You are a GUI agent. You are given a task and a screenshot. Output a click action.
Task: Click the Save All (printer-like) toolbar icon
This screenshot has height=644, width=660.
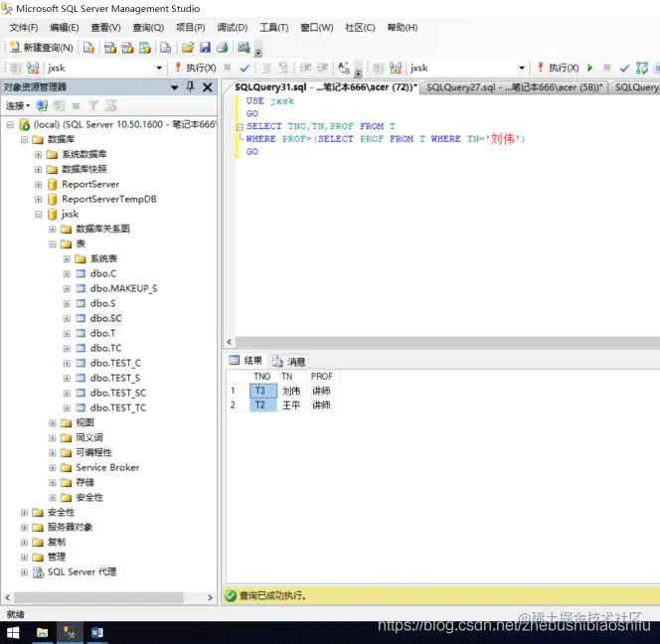(x=222, y=48)
